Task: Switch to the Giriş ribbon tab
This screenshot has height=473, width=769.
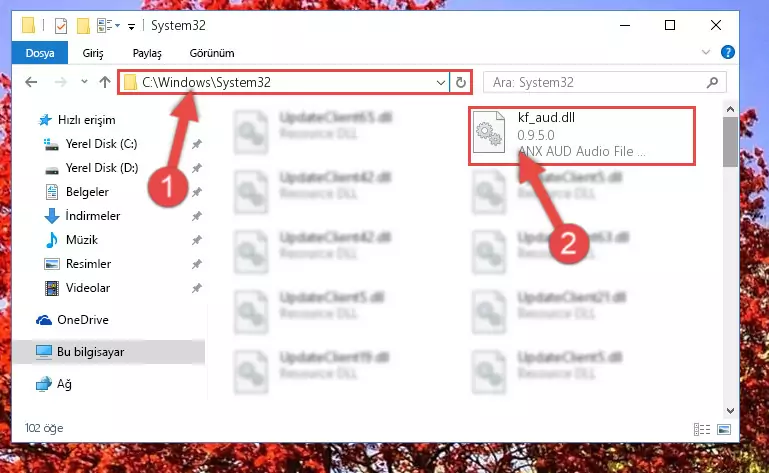Action: [x=93, y=53]
